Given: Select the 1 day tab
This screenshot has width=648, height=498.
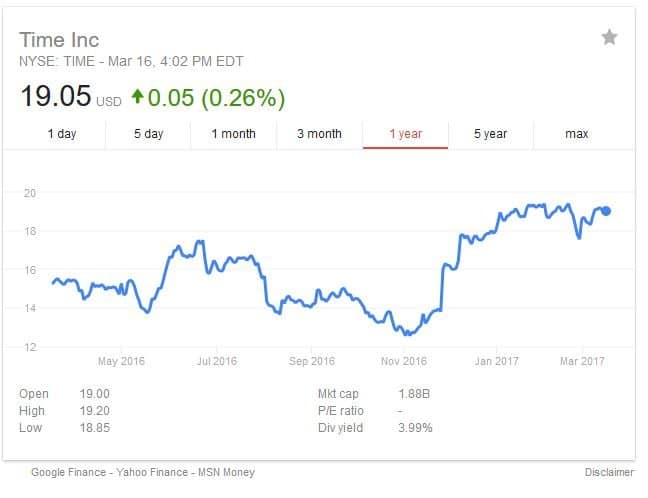Looking at the screenshot, I should (x=62, y=134).
